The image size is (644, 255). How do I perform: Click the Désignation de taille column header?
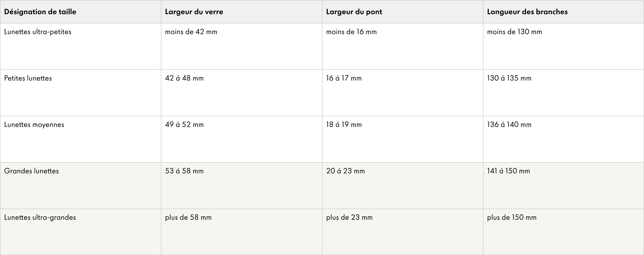pos(40,12)
